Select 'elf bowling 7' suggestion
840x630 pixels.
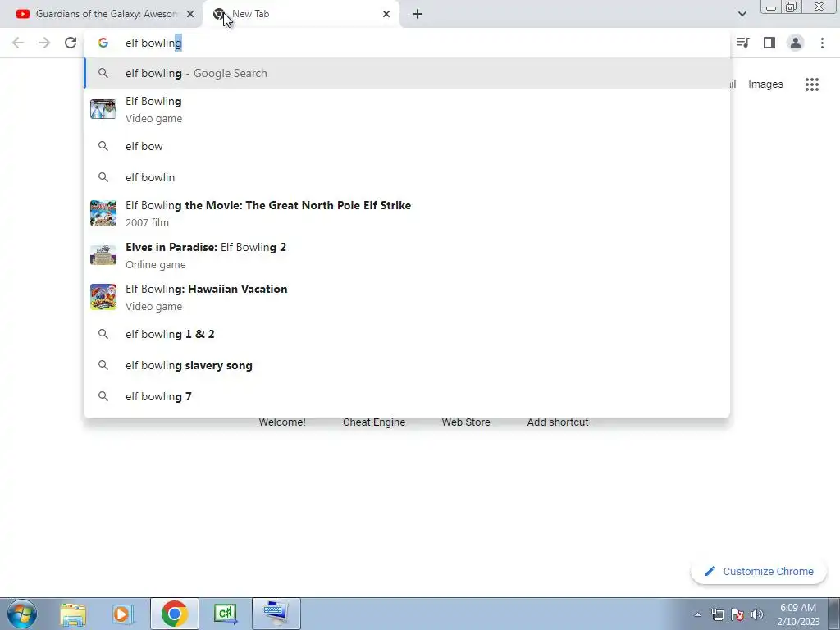click(407, 396)
